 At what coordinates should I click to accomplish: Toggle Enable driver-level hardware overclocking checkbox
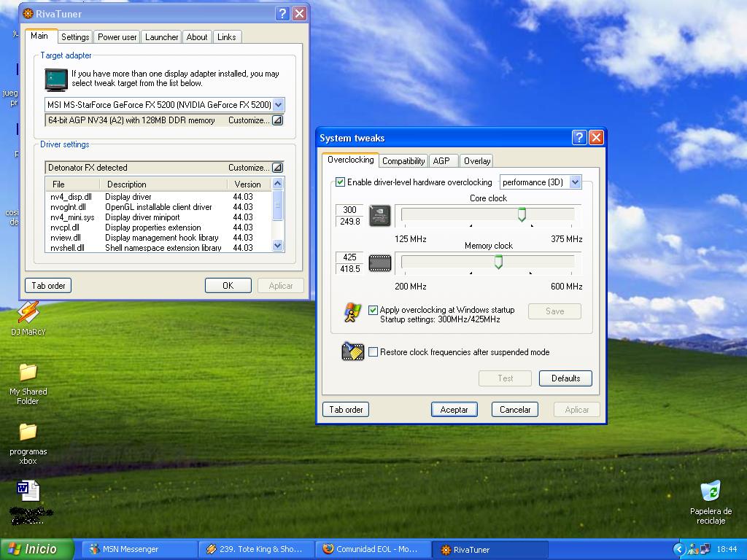point(340,182)
